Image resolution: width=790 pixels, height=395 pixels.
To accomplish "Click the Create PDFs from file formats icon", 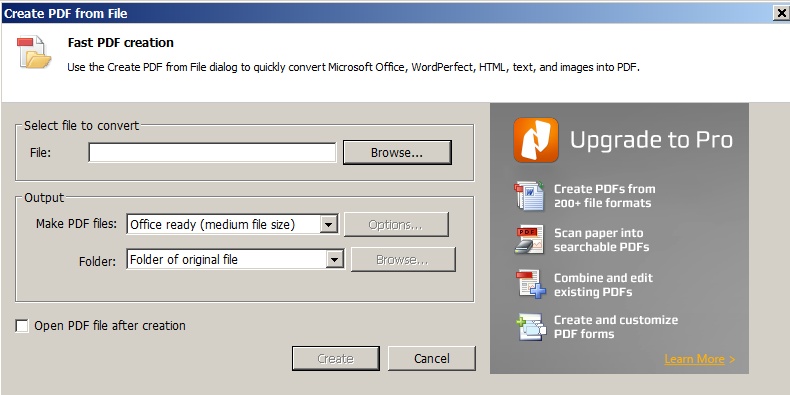I will tap(530, 196).
